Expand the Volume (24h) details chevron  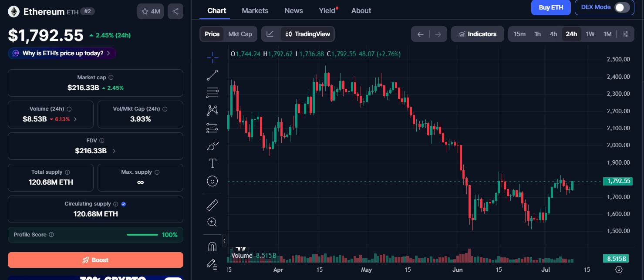pyautogui.click(x=75, y=119)
